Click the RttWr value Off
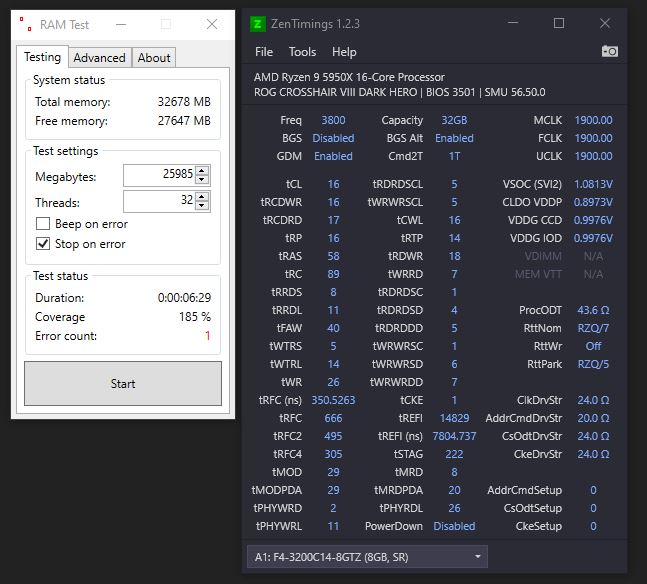This screenshot has width=647, height=584. click(593, 346)
